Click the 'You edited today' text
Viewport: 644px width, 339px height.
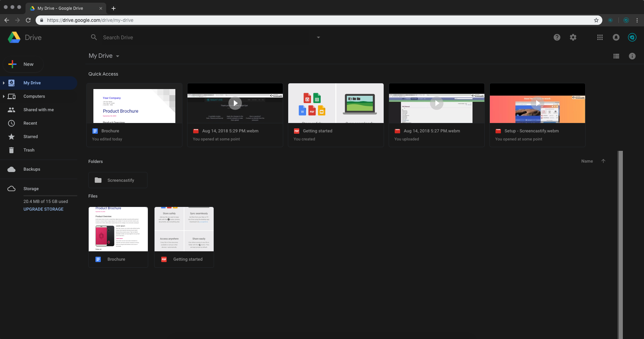(107, 139)
